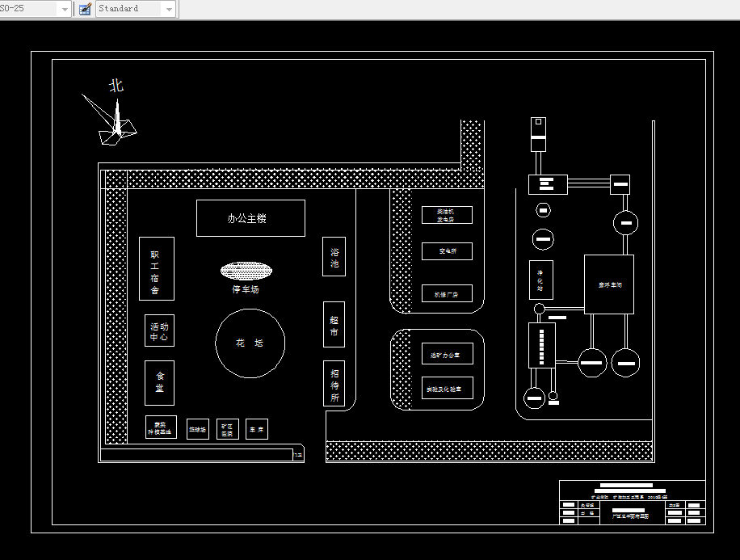Open the Standard text style dropdown

coord(137,9)
